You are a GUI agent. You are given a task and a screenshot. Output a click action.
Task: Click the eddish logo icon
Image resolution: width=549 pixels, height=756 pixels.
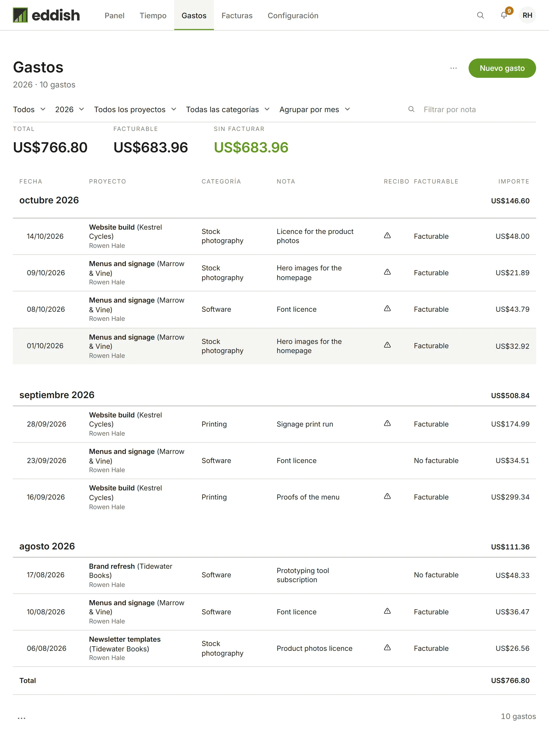point(20,15)
